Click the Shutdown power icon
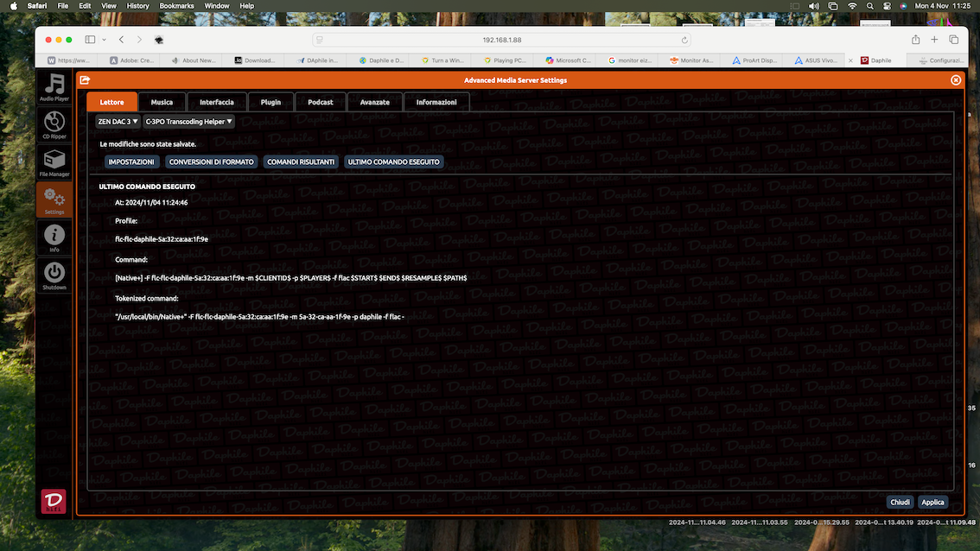 (54, 275)
